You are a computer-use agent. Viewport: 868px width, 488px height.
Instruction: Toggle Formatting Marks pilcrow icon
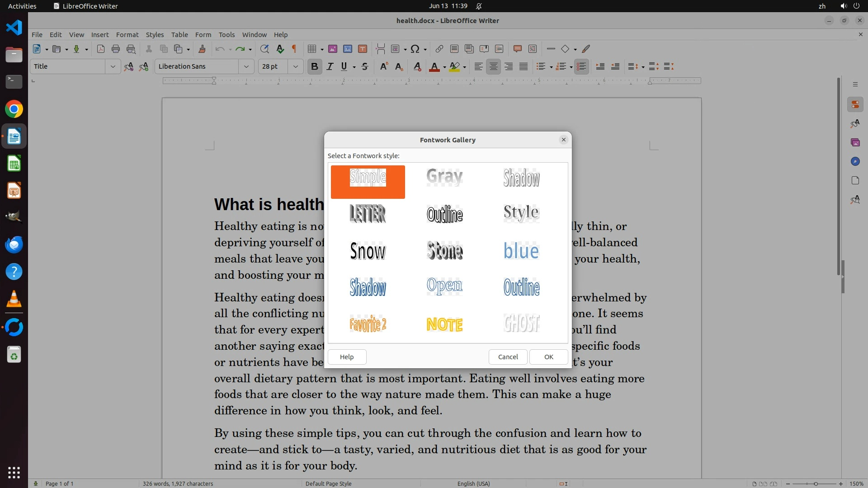[294, 49]
